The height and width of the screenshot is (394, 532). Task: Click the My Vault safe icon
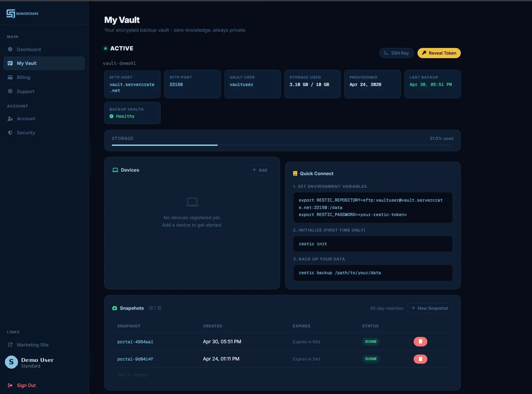point(10,63)
